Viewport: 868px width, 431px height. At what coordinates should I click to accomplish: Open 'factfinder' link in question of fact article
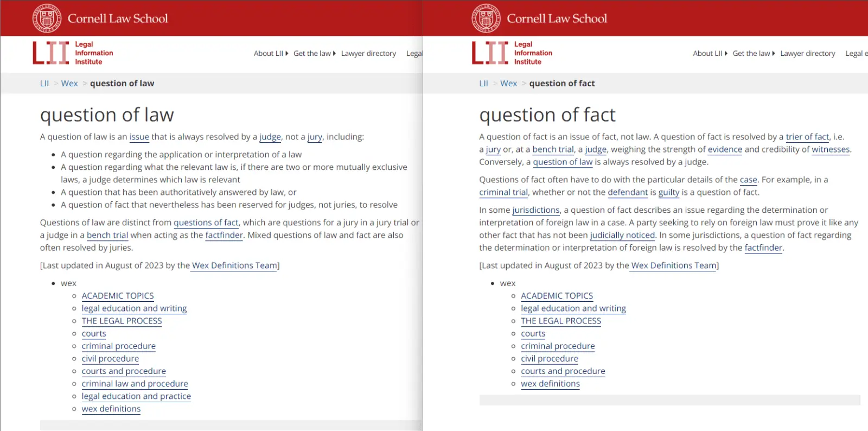tap(764, 248)
